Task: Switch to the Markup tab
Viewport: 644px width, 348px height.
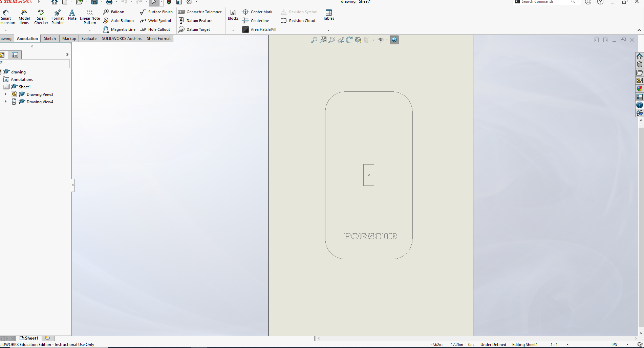Action: pyautogui.click(x=69, y=39)
